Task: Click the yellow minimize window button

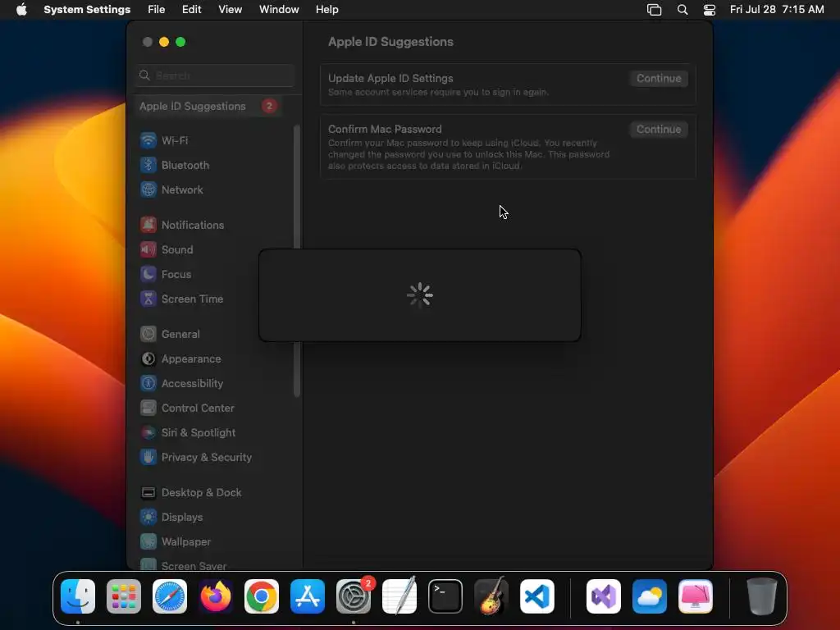Action: click(x=164, y=42)
